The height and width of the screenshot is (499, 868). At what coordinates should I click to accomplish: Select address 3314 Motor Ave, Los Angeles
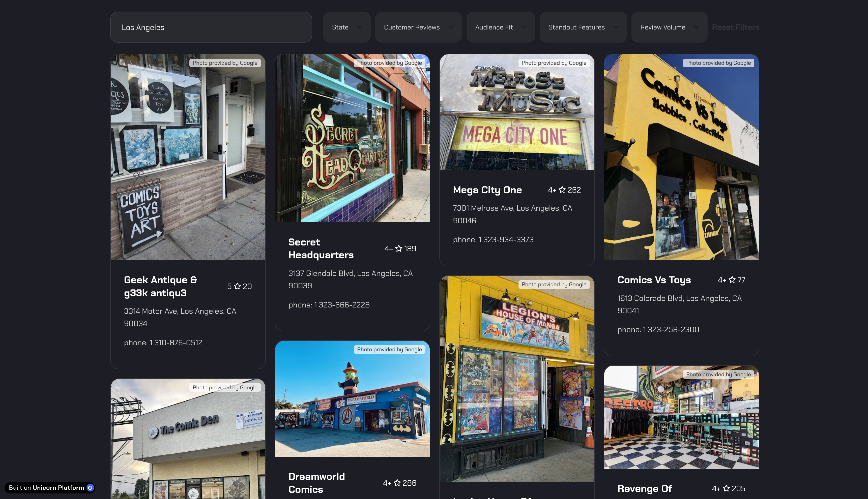coord(180,317)
